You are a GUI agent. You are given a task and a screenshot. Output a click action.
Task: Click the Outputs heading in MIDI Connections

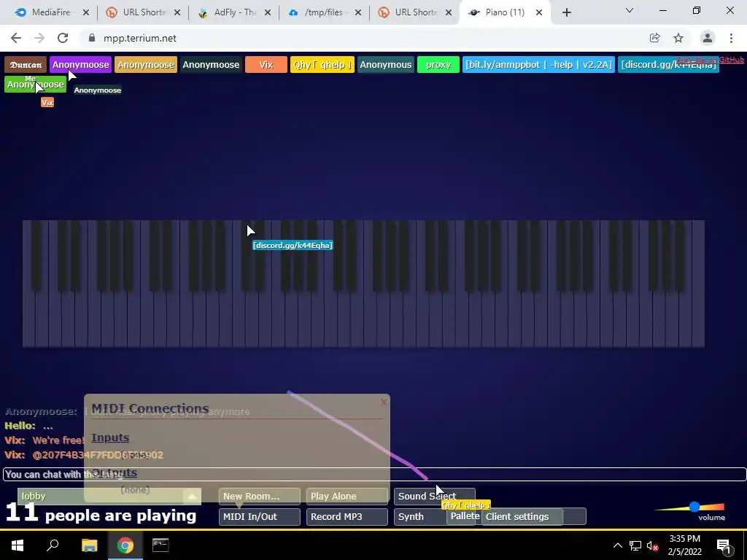[x=115, y=472]
